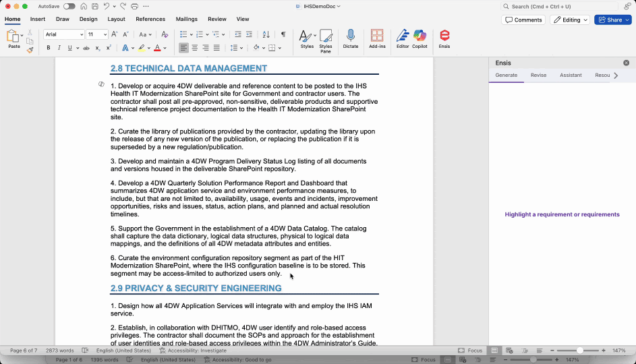Screen dimensions: 636x364
Task: Apply the red font color
Action: [157, 48]
